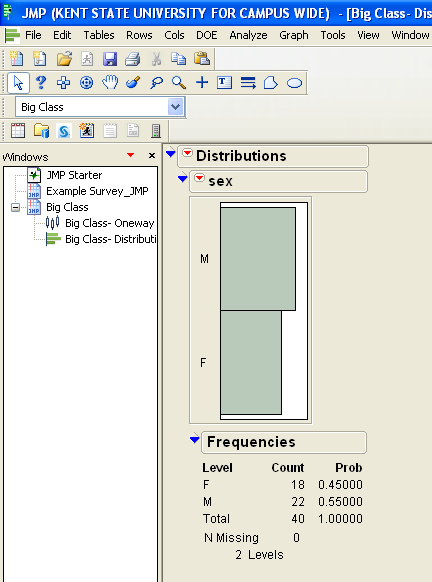Image resolution: width=432 pixels, height=582 pixels.
Task: Select the Magnifier zoom tool
Action: click(x=179, y=82)
